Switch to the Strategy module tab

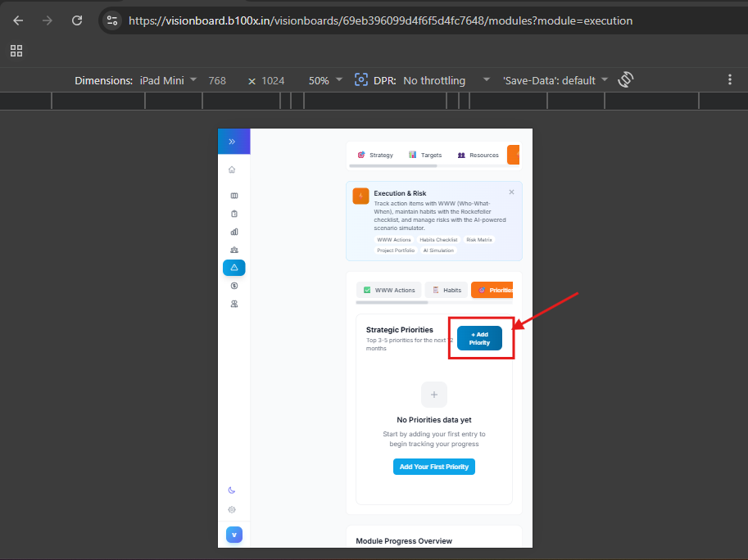click(375, 155)
